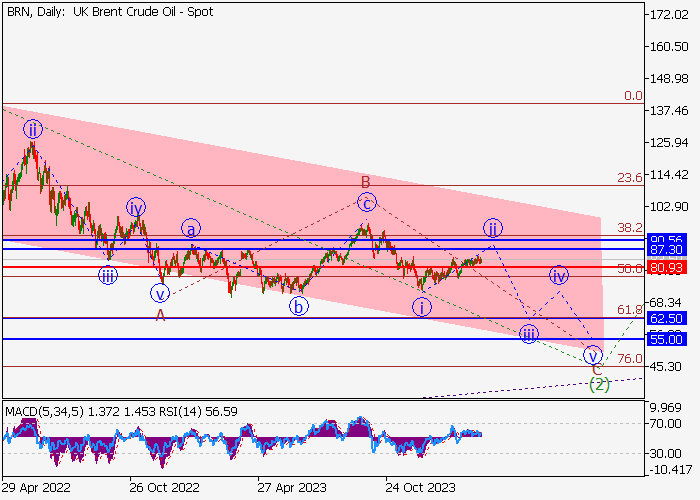Click the circled wave a label
This screenshot has width=700, height=500.
coord(191,229)
